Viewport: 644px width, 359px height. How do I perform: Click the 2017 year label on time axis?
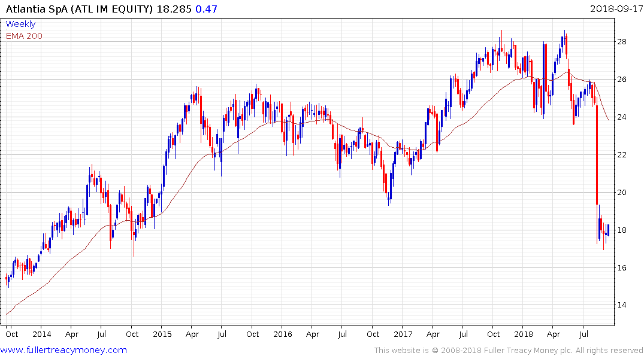(x=403, y=334)
